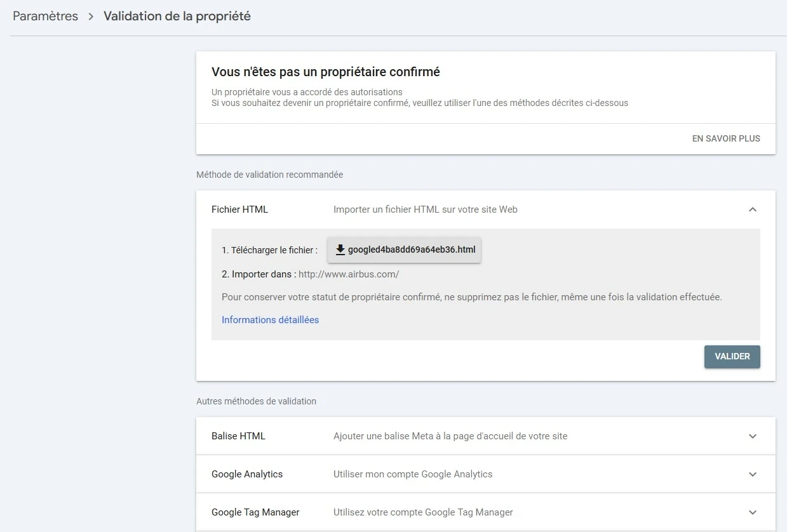
Task: Open the Informations détaillées link
Action: 270,319
